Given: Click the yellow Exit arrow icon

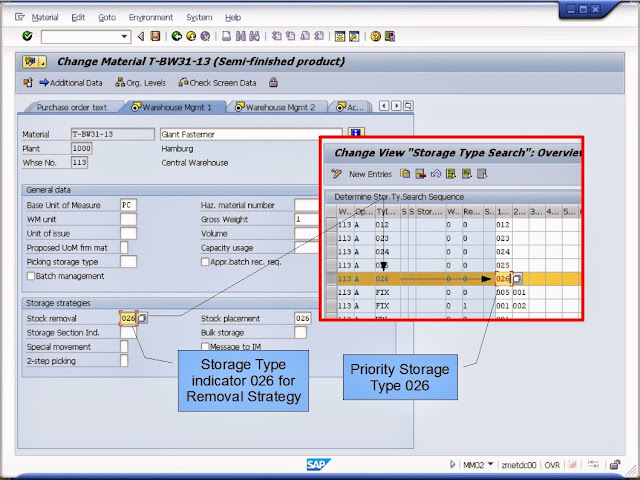Looking at the screenshot, I should point(191,36).
